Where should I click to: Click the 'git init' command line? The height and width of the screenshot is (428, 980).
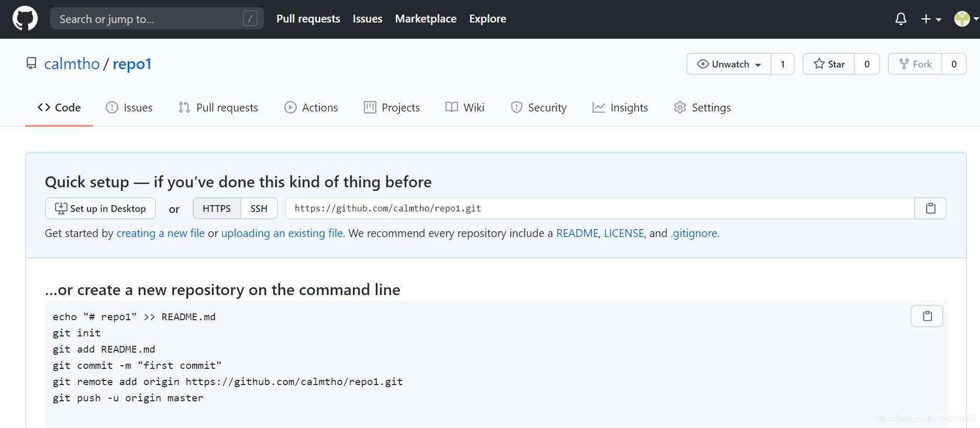pyautogui.click(x=77, y=333)
